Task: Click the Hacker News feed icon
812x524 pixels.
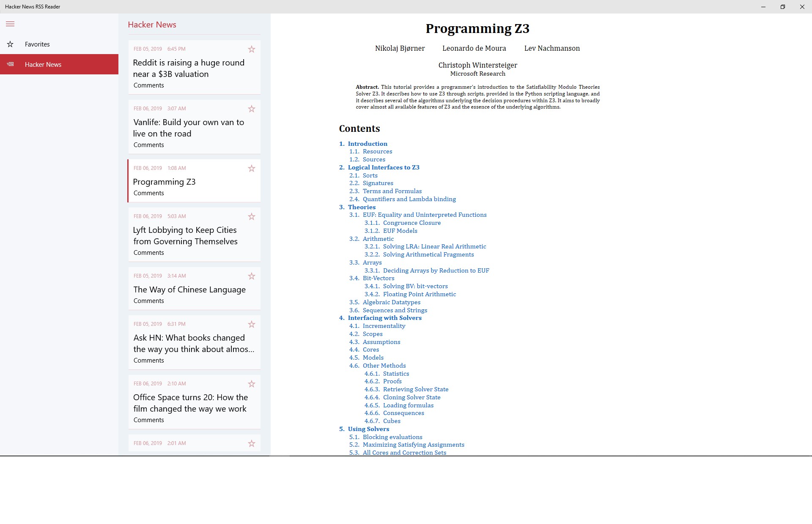Action: (x=10, y=64)
